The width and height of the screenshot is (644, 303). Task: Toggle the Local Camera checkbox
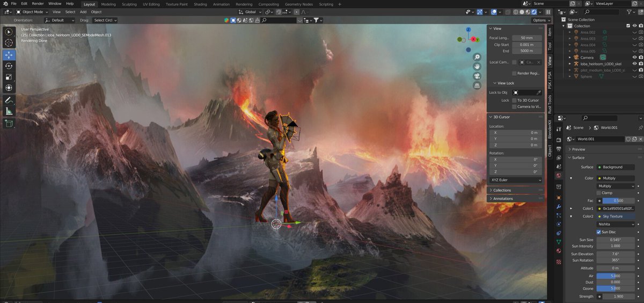click(514, 62)
